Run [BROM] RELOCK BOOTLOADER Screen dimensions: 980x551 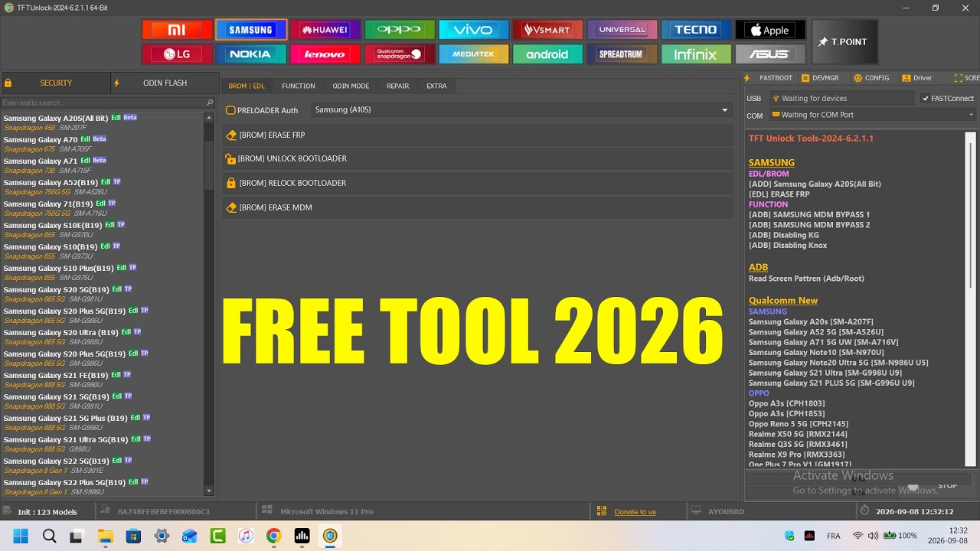478,184
